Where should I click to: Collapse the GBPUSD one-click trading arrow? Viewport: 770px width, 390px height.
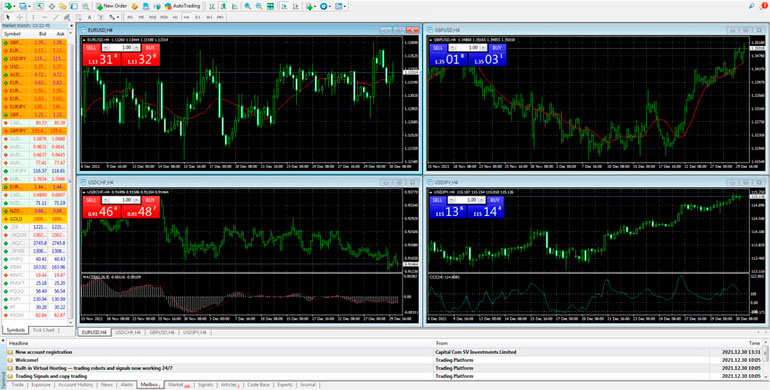pyautogui.click(x=432, y=39)
